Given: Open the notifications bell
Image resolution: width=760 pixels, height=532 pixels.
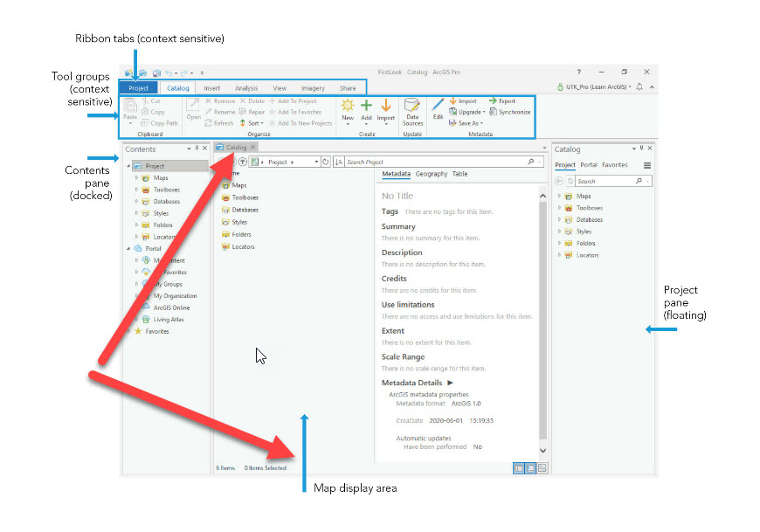Looking at the screenshot, I should point(639,86).
